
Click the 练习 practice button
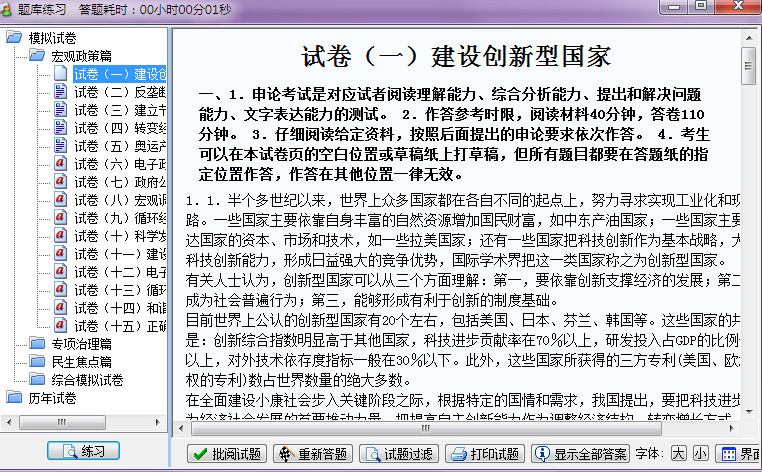click(84, 451)
